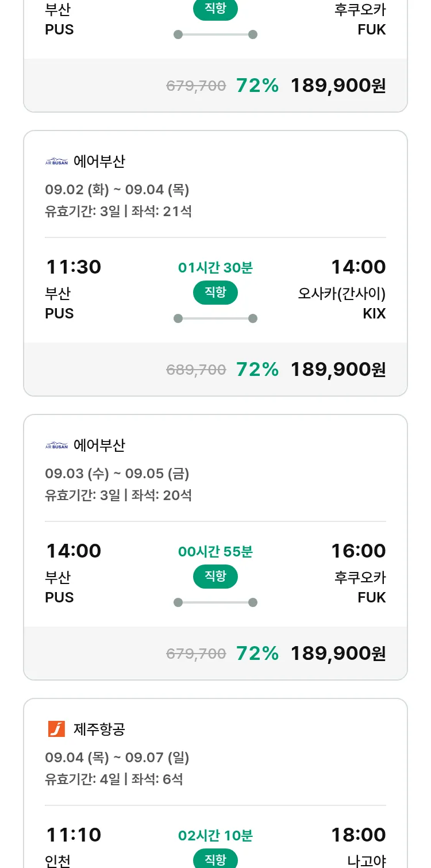Select the 189,900원 price on the Osaka card
This screenshot has height=868, width=431.
338,369
